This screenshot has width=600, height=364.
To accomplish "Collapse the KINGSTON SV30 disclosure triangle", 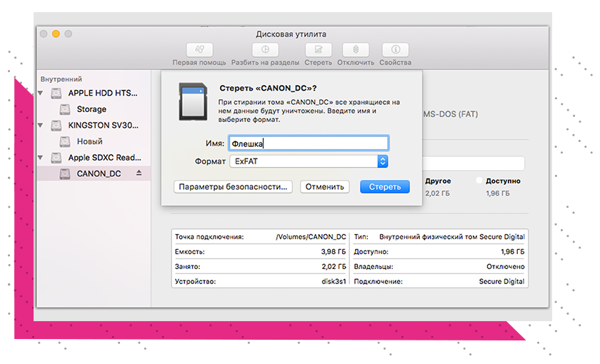I will tap(41, 126).
